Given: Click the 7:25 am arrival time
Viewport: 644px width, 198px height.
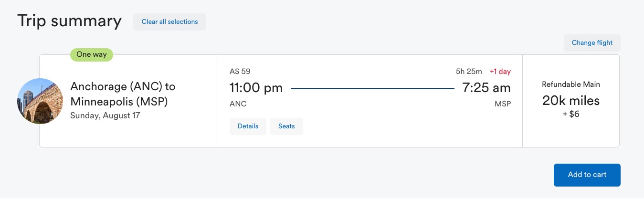Looking at the screenshot, I should (x=486, y=88).
